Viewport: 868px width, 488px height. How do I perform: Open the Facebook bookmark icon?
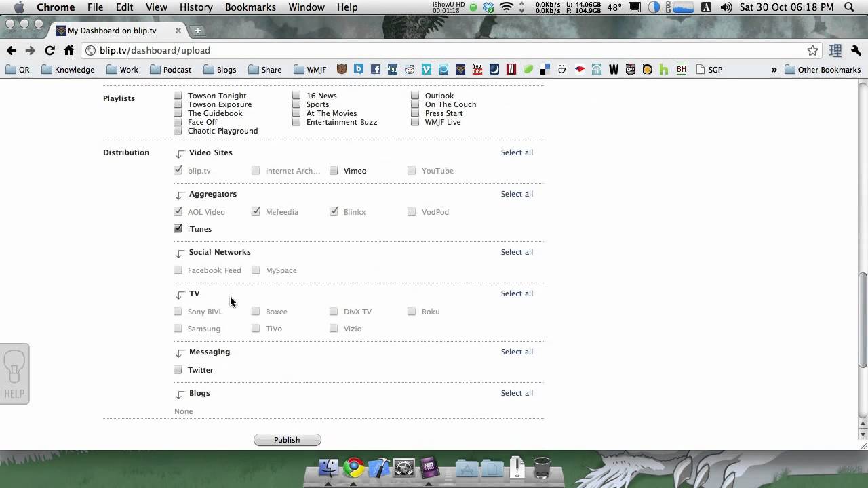[x=375, y=69]
